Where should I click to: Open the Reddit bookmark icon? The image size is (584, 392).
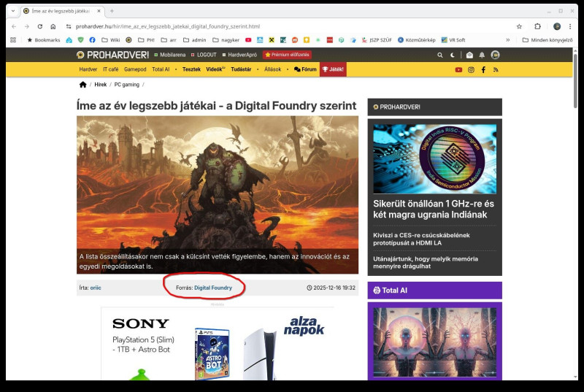click(x=295, y=40)
